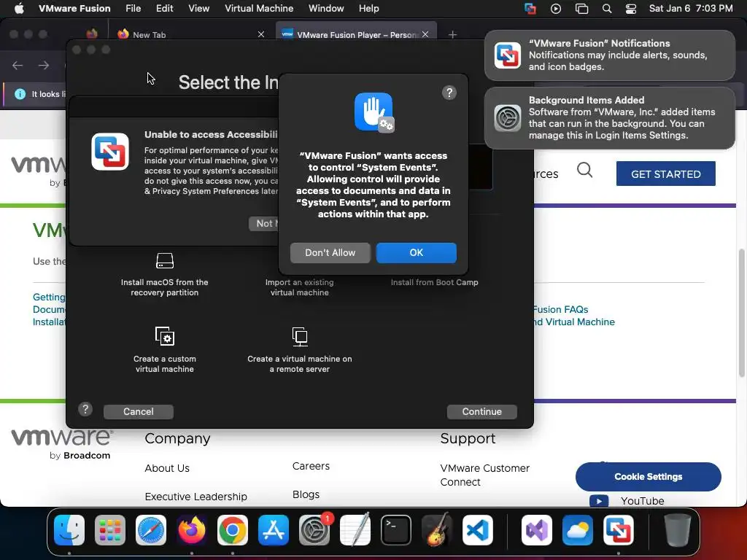Image resolution: width=747 pixels, height=560 pixels.
Task: Open the File menu
Action: pos(133,9)
